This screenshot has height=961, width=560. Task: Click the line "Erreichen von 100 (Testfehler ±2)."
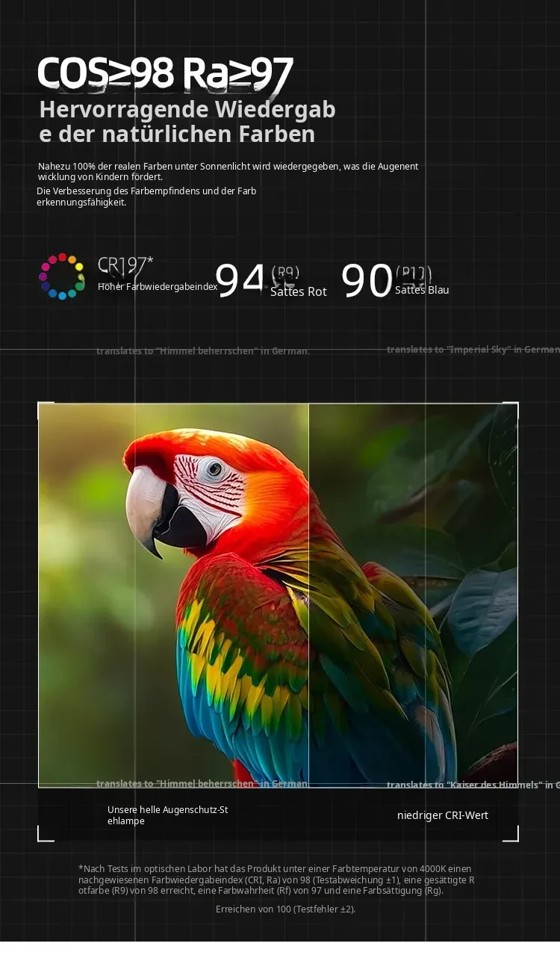286,909
